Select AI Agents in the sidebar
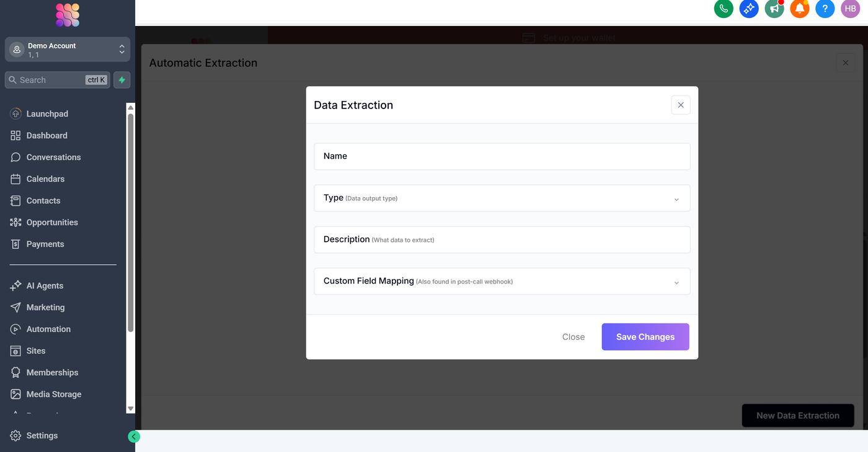The image size is (868, 452). tap(45, 286)
